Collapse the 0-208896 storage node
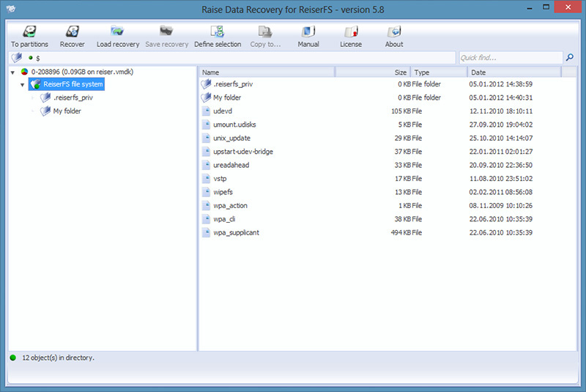 coord(12,72)
